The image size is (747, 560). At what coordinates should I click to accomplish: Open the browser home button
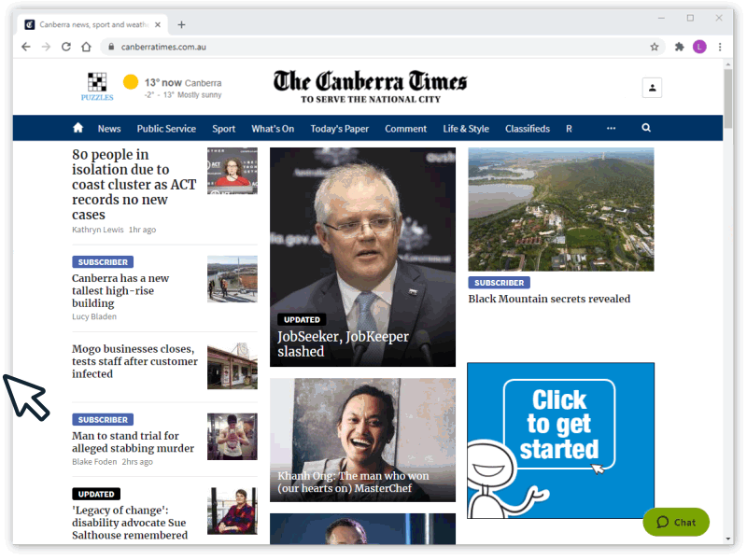pyautogui.click(x=86, y=47)
